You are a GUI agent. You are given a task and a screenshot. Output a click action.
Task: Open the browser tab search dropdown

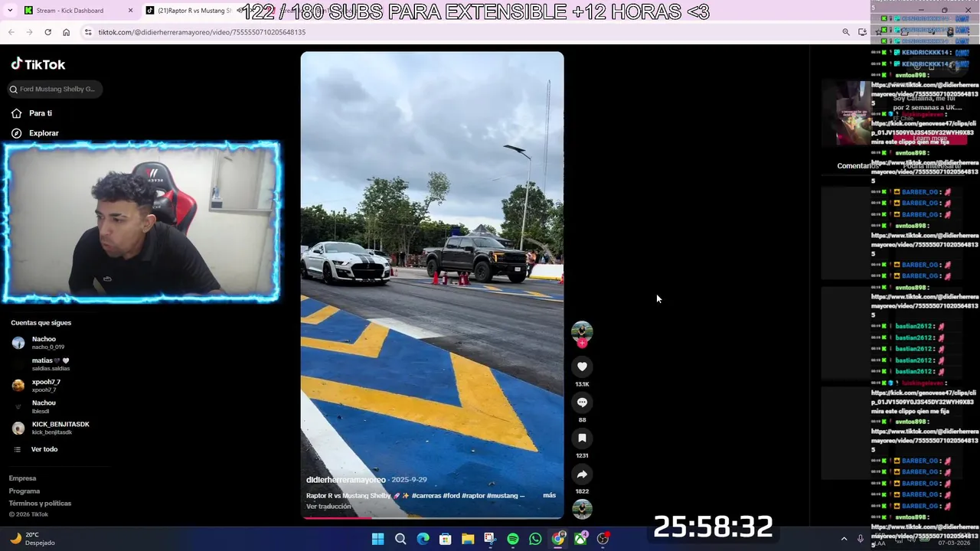[9, 11]
